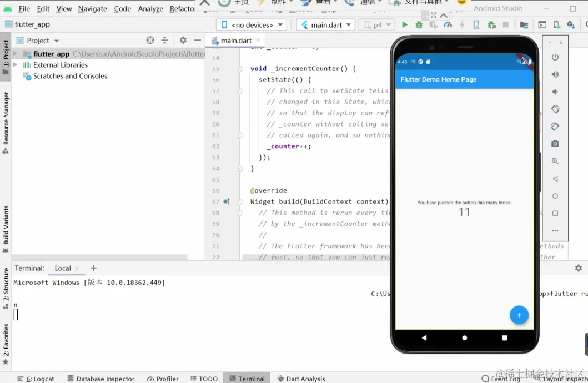Fold the _incrementCounter method at line 55
588x383 pixels.
(240, 69)
